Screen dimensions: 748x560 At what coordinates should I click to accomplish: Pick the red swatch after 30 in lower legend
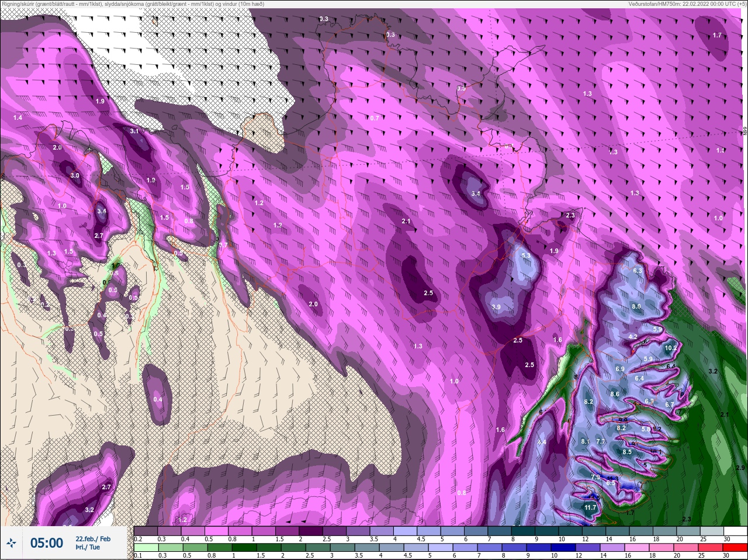tap(735, 548)
